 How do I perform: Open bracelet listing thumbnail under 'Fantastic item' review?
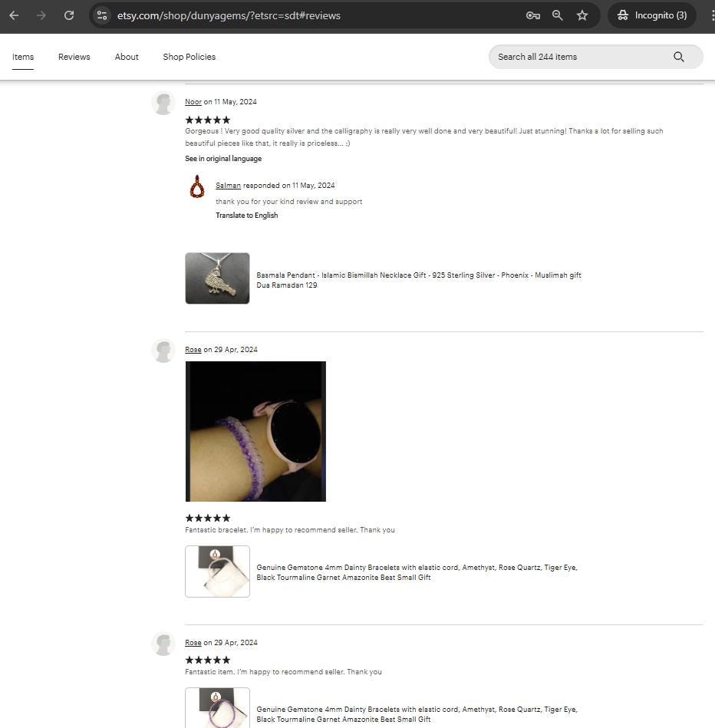click(217, 707)
